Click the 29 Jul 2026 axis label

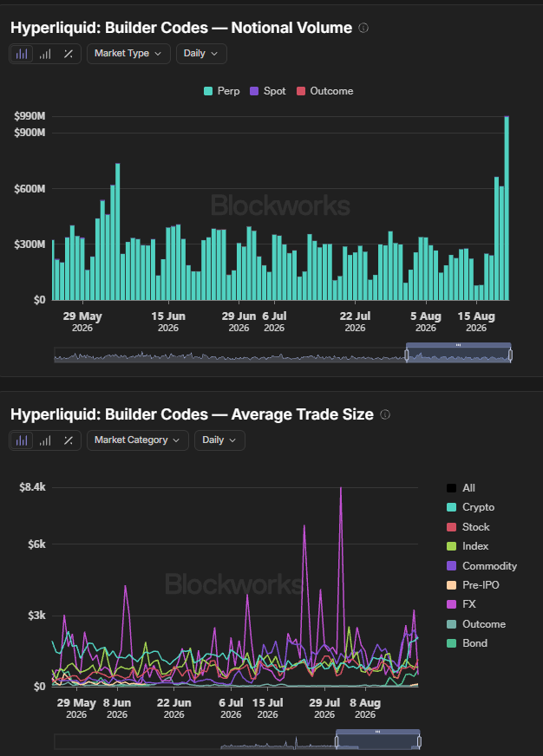coord(324,708)
